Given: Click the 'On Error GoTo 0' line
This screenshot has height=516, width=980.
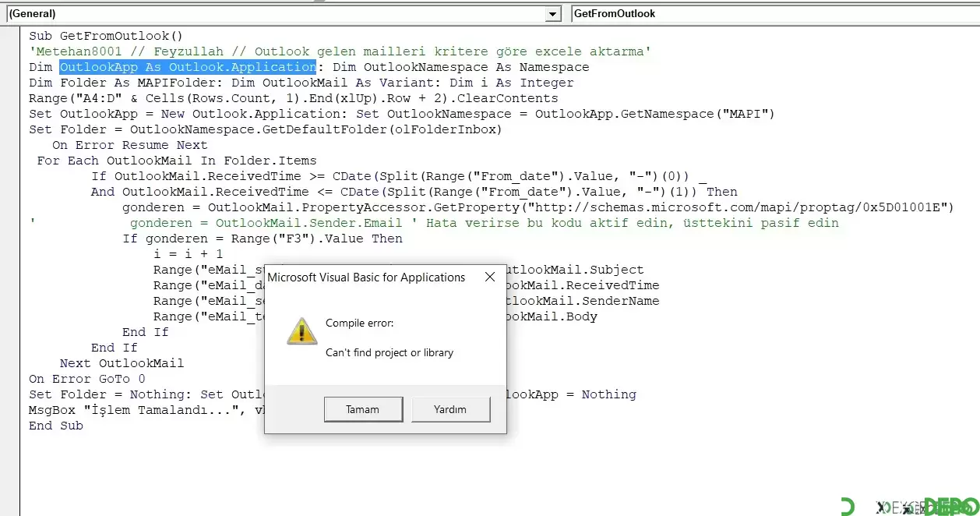Looking at the screenshot, I should coord(87,379).
